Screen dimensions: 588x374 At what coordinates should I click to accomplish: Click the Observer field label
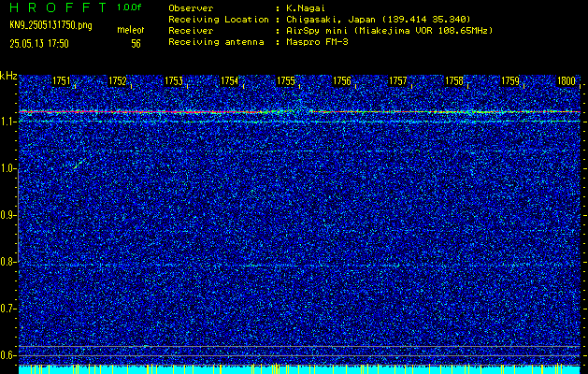coord(191,8)
